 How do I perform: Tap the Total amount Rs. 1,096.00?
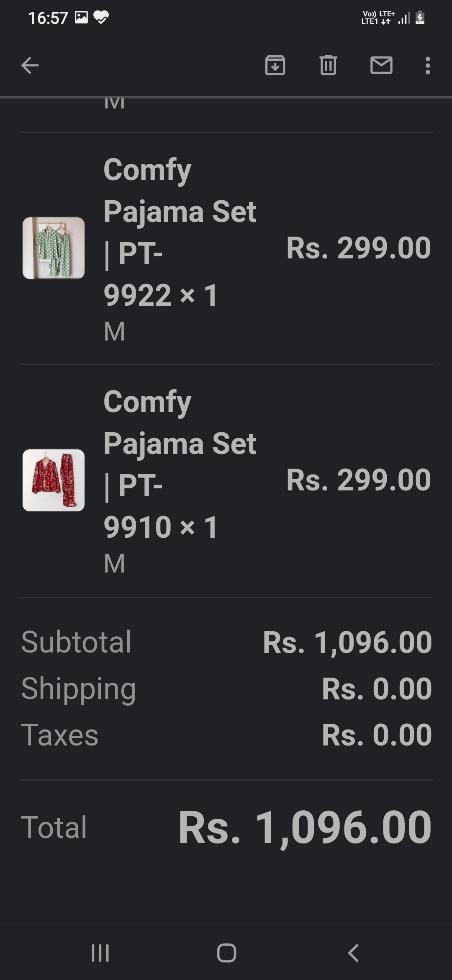click(305, 828)
